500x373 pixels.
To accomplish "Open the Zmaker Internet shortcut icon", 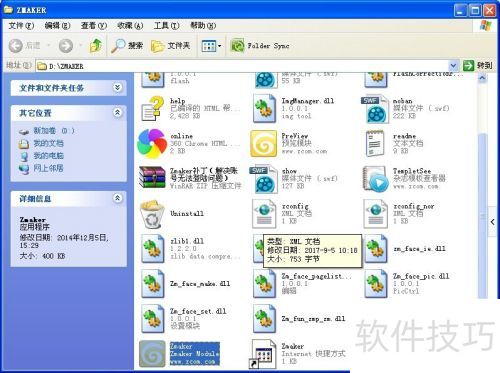I will click(x=263, y=354).
